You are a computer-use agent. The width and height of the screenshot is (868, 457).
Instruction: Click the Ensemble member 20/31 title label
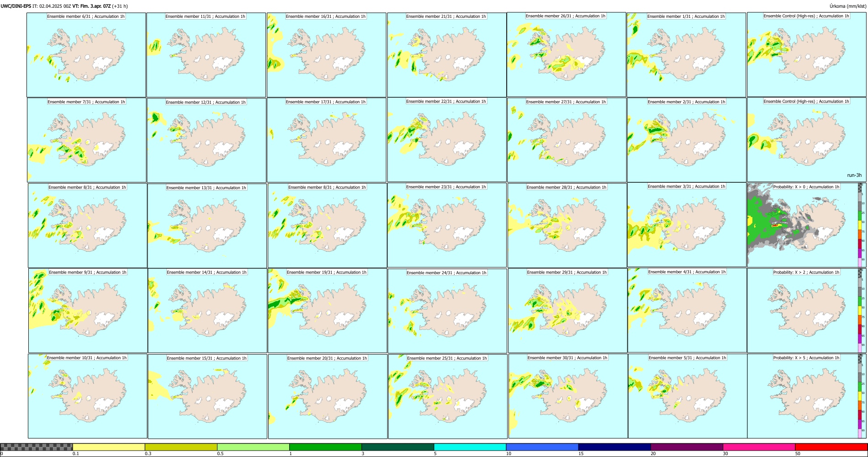click(327, 358)
